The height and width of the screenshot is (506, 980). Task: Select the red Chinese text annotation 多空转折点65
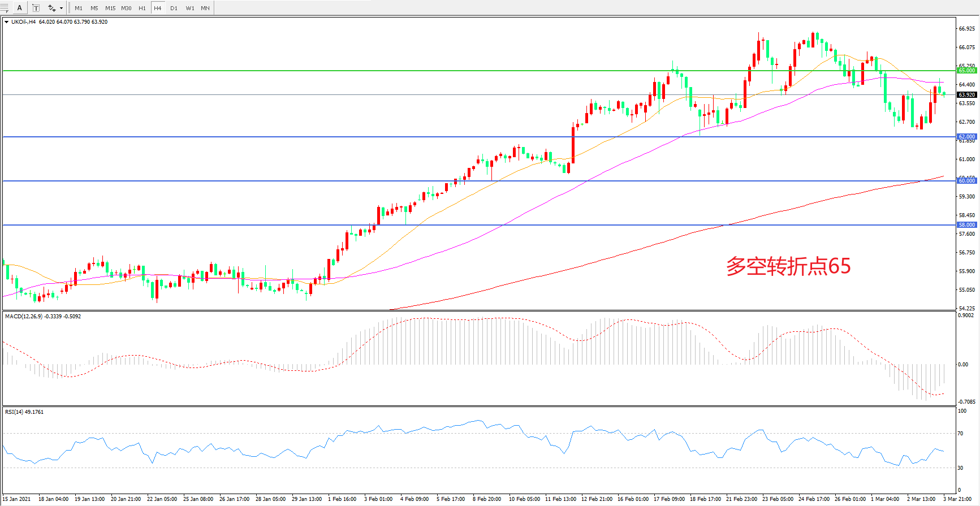[x=788, y=266]
